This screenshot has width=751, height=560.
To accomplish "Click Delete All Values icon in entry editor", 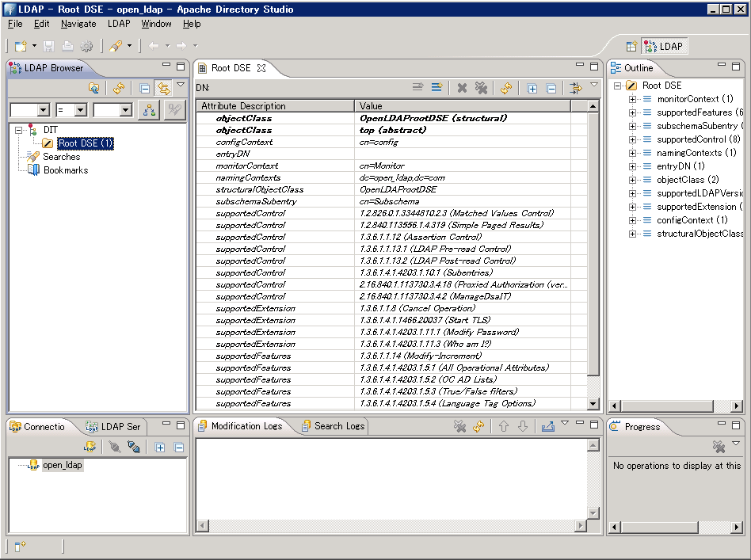I will click(481, 88).
